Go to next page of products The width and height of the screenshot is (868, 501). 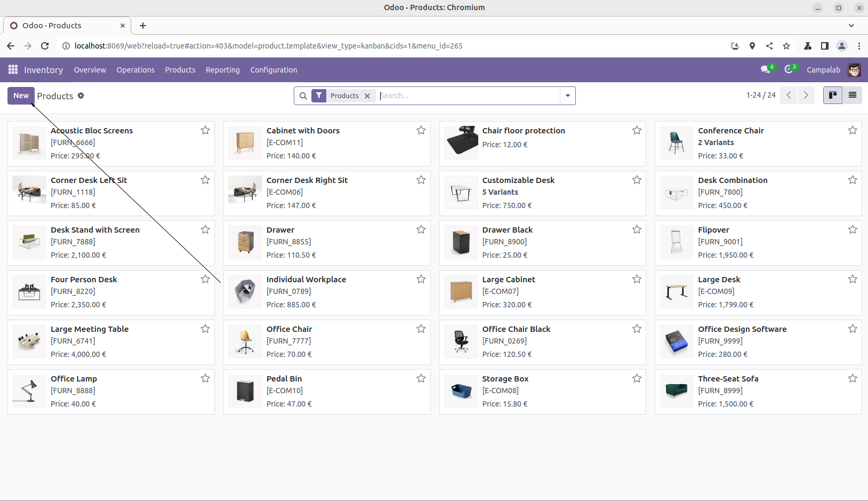coord(806,96)
